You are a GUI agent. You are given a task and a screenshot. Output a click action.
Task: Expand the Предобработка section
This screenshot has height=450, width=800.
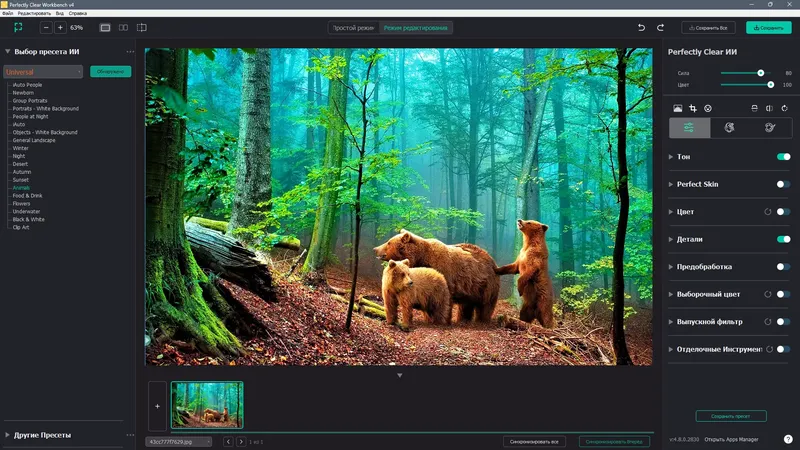coord(704,267)
